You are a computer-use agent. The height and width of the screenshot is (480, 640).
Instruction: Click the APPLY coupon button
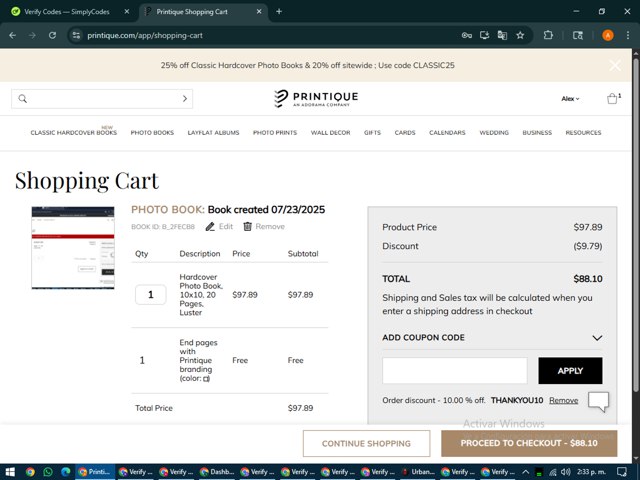pos(570,371)
